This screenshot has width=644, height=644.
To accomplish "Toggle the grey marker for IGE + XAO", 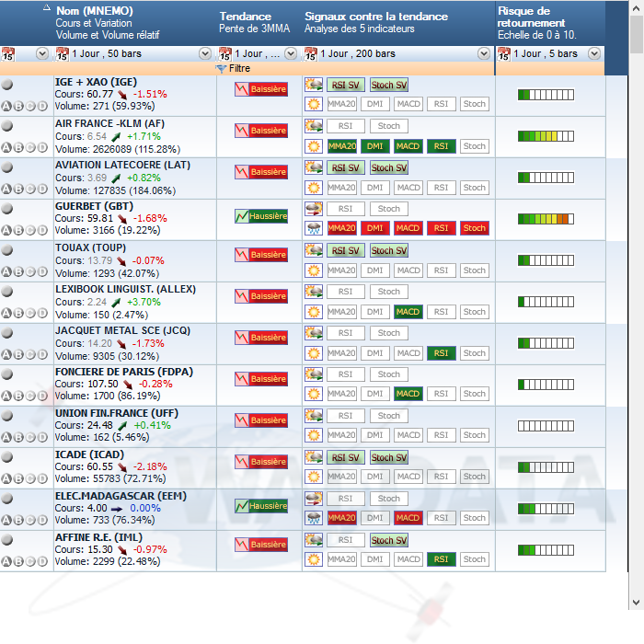I will (6, 85).
